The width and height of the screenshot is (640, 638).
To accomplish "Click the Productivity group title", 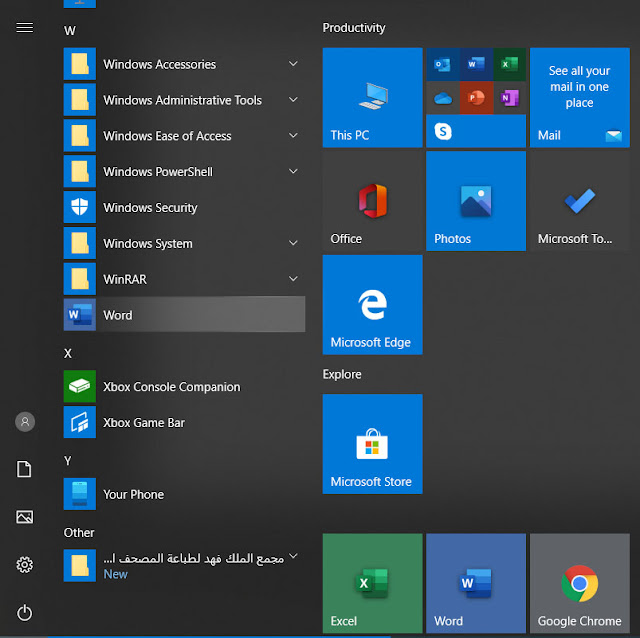I will coord(354,28).
